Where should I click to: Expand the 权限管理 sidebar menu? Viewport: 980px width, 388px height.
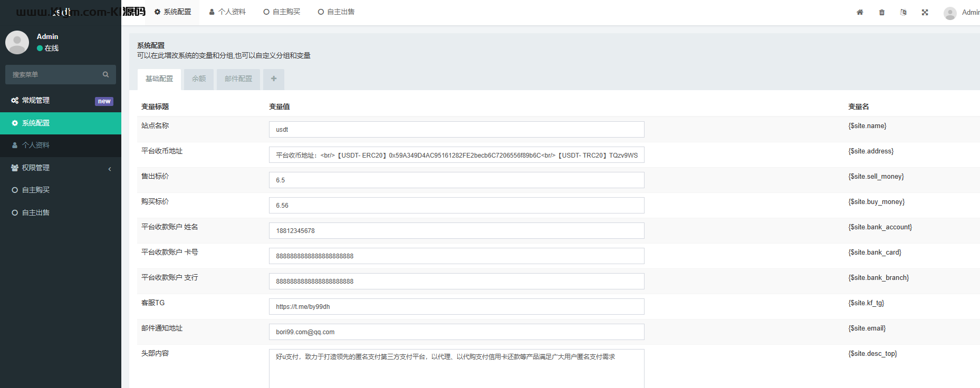[x=61, y=168]
